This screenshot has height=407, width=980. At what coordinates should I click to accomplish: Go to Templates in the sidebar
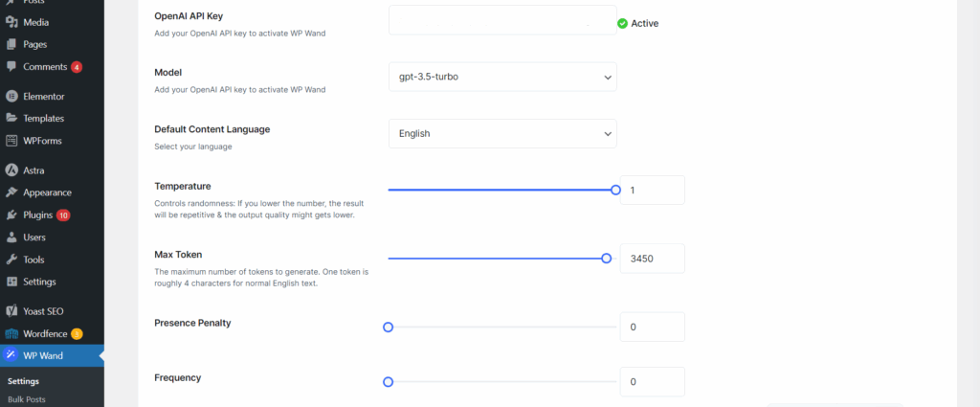click(44, 118)
